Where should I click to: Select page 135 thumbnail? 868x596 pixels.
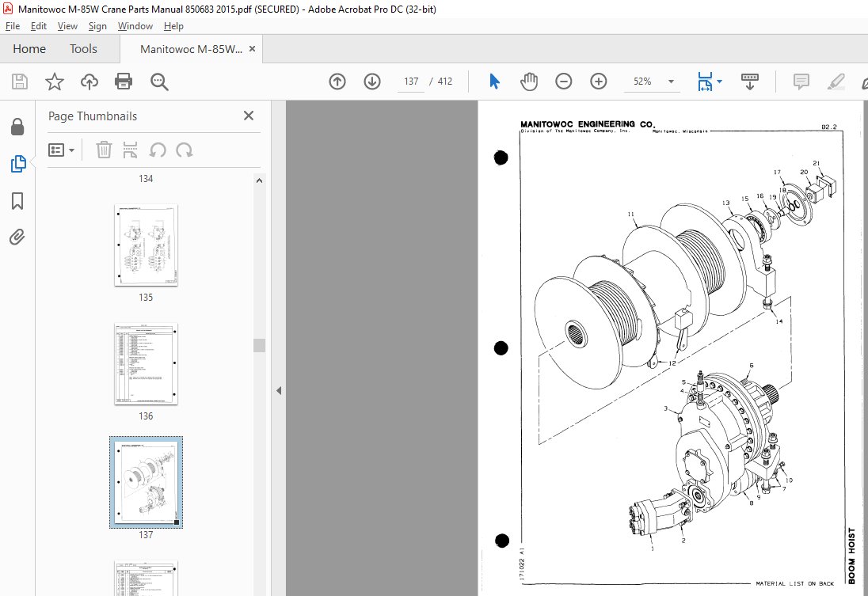pos(147,245)
